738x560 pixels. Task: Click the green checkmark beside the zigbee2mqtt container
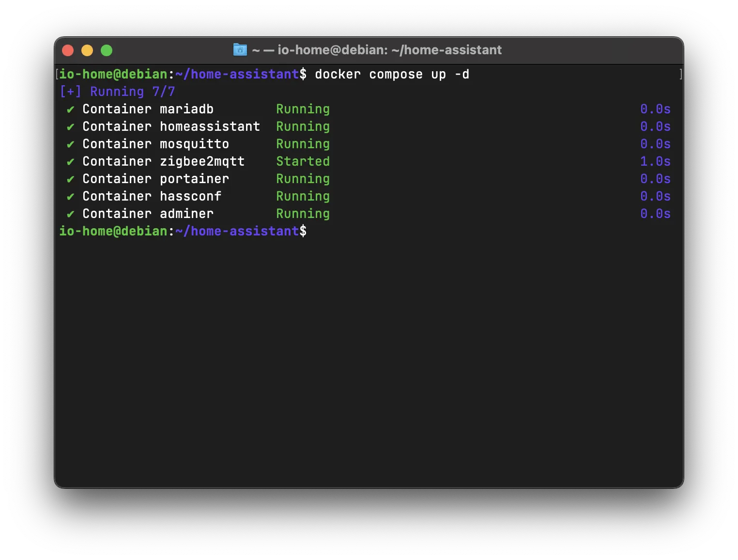(71, 162)
